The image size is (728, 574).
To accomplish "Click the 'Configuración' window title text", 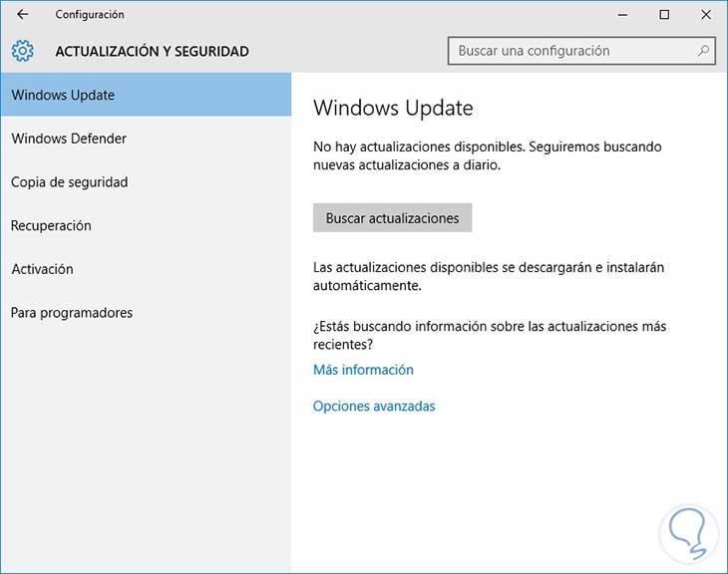I will pos(90,14).
